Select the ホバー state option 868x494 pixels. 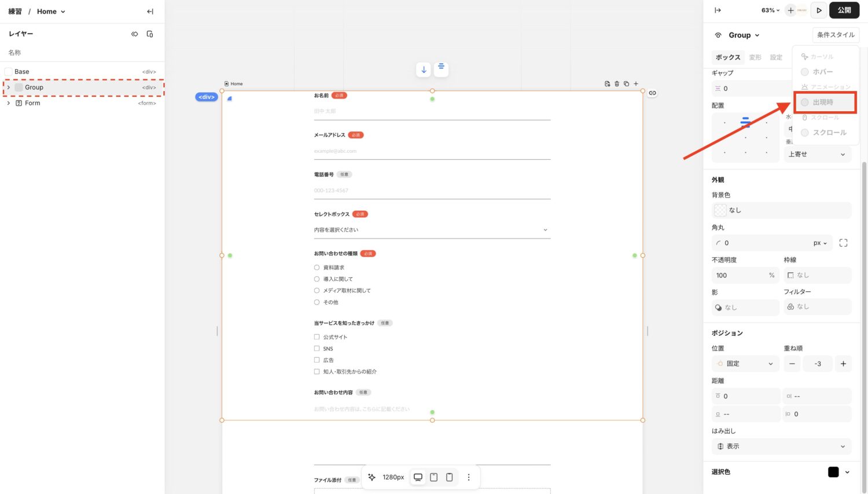coord(822,72)
